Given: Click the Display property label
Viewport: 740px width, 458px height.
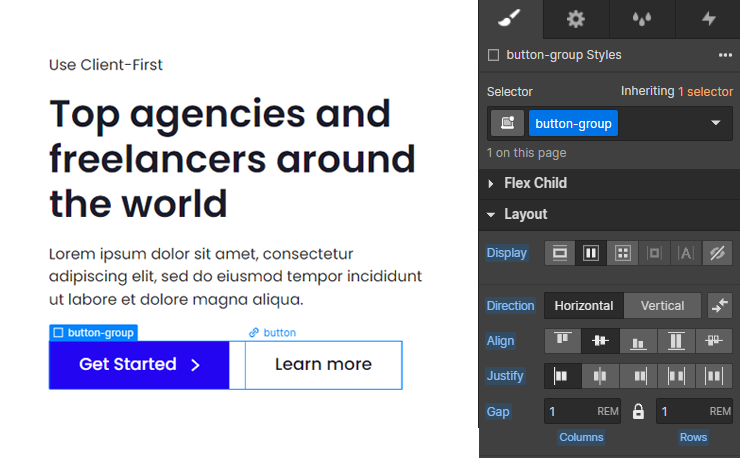Looking at the screenshot, I should point(506,253).
